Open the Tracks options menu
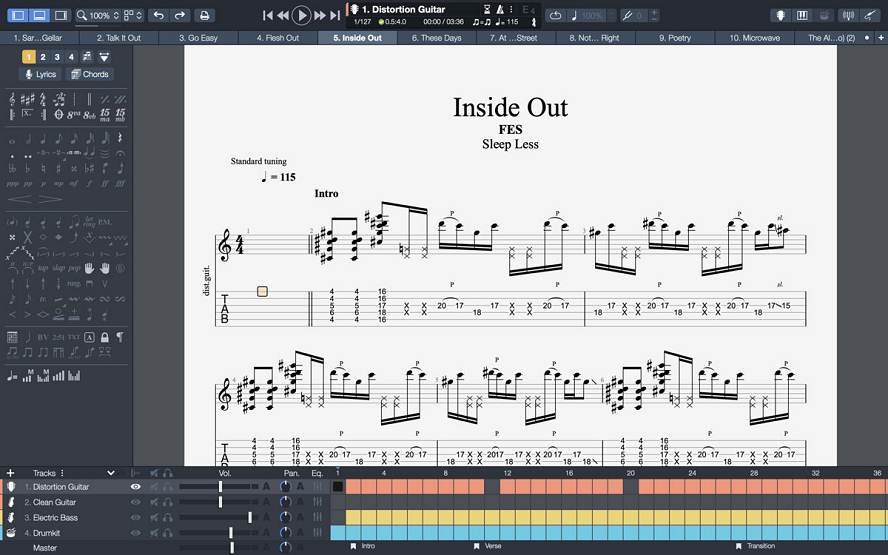The width and height of the screenshot is (888, 555). click(62, 473)
